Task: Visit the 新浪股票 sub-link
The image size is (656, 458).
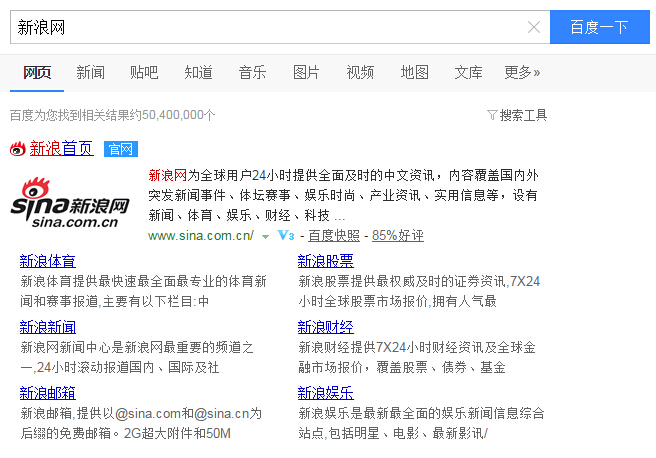Action: [x=325, y=261]
